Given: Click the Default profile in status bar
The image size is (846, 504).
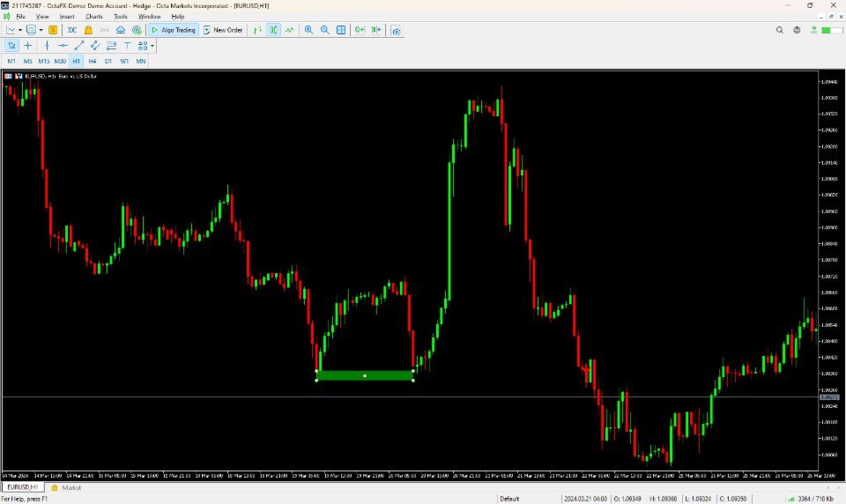Looking at the screenshot, I should 509,499.
